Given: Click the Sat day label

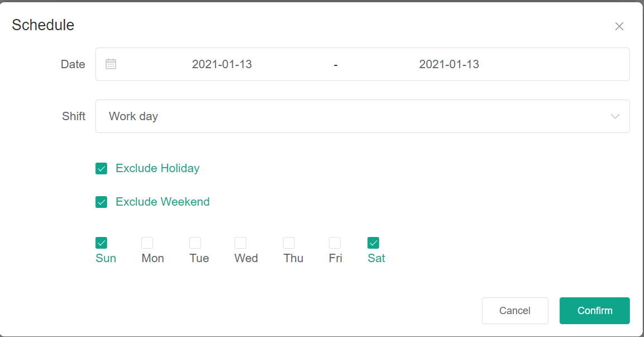Looking at the screenshot, I should [376, 258].
